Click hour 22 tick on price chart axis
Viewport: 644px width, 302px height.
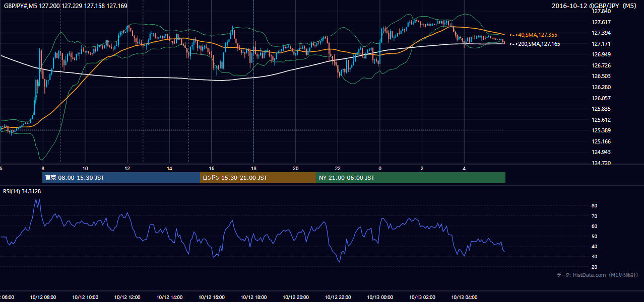point(338,168)
